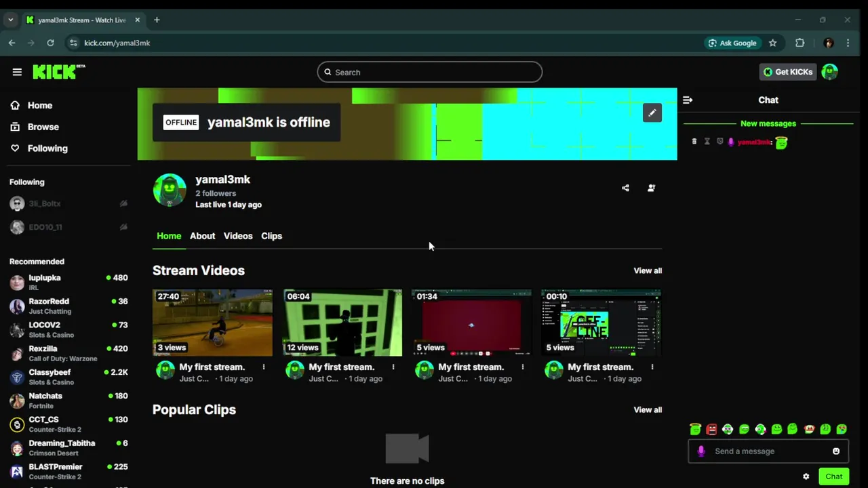Click Ask Google in address bar
The height and width of the screenshot is (488, 868).
coord(732,43)
